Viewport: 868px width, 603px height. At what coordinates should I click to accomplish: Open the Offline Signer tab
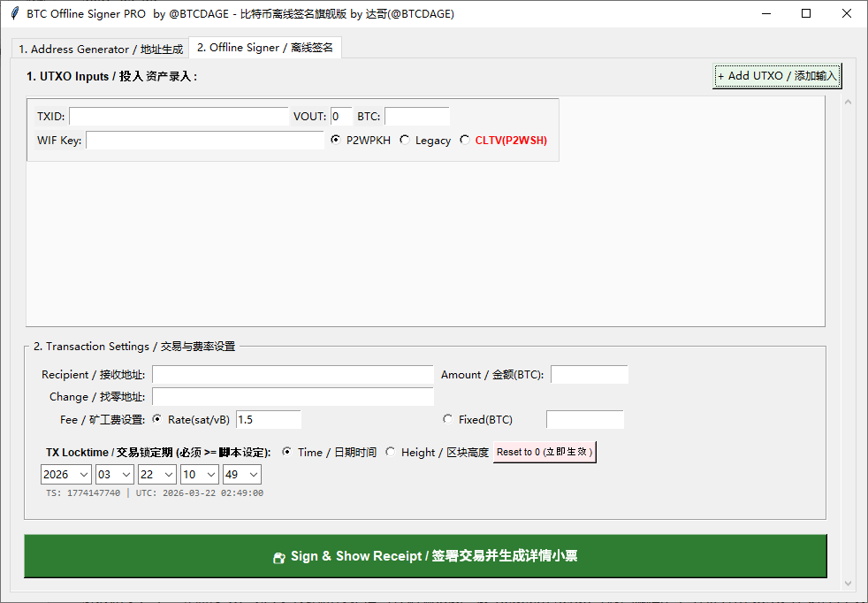tap(265, 48)
